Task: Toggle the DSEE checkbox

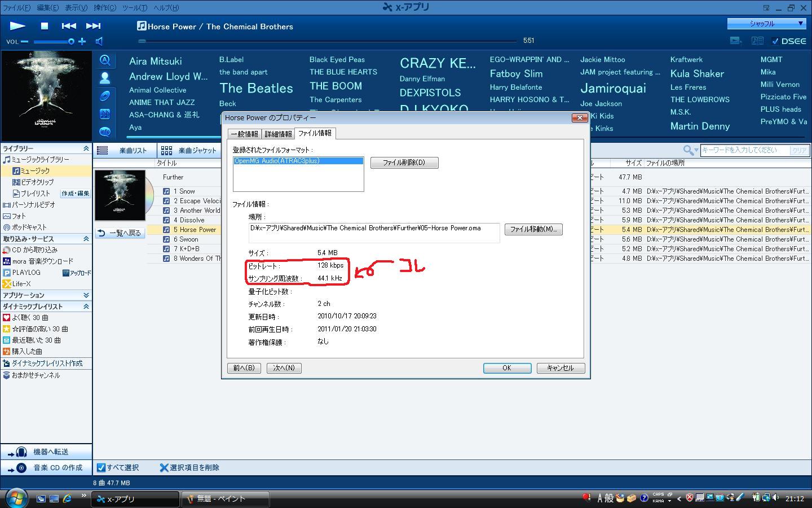Action: 775,41
